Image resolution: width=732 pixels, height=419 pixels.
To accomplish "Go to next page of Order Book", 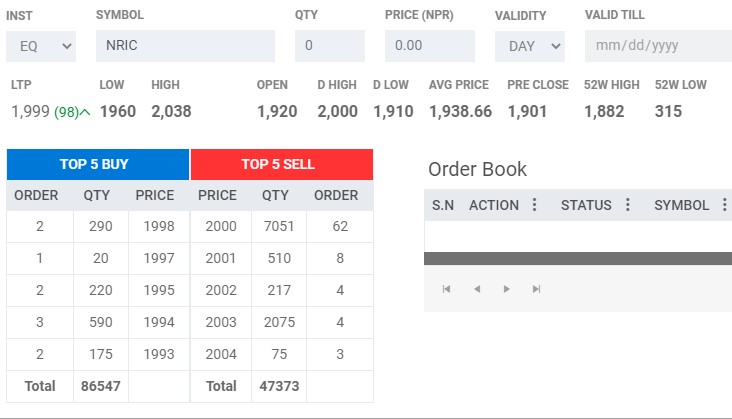I will 507,289.
